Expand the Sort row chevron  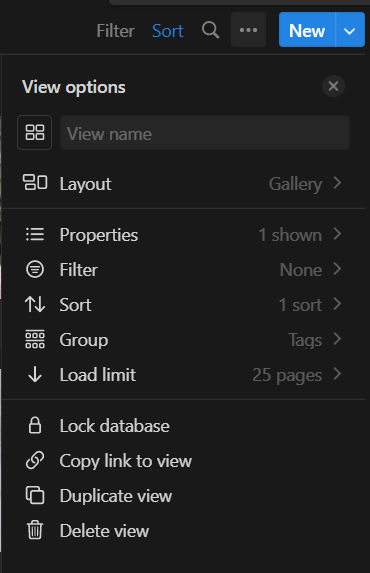pos(337,304)
